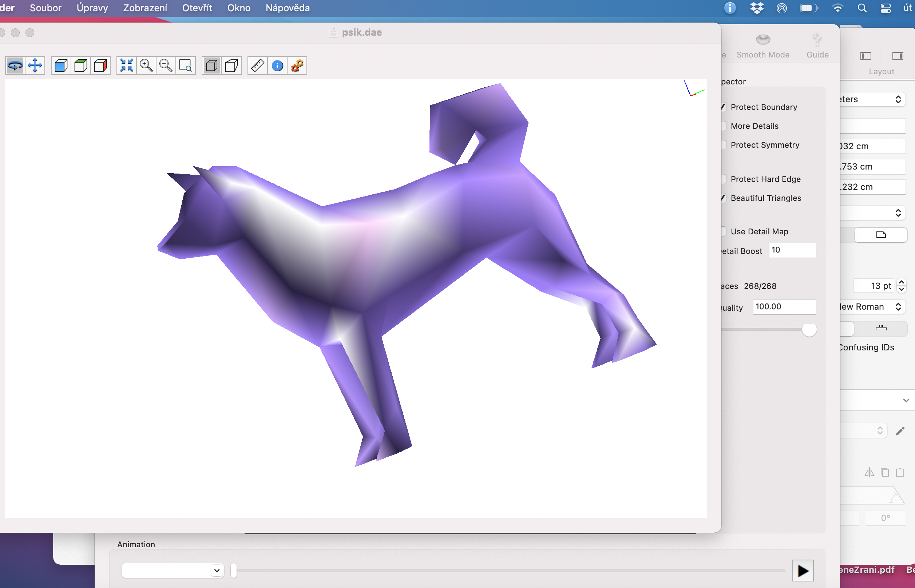Fit model to window with inward arrows

(x=126, y=65)
